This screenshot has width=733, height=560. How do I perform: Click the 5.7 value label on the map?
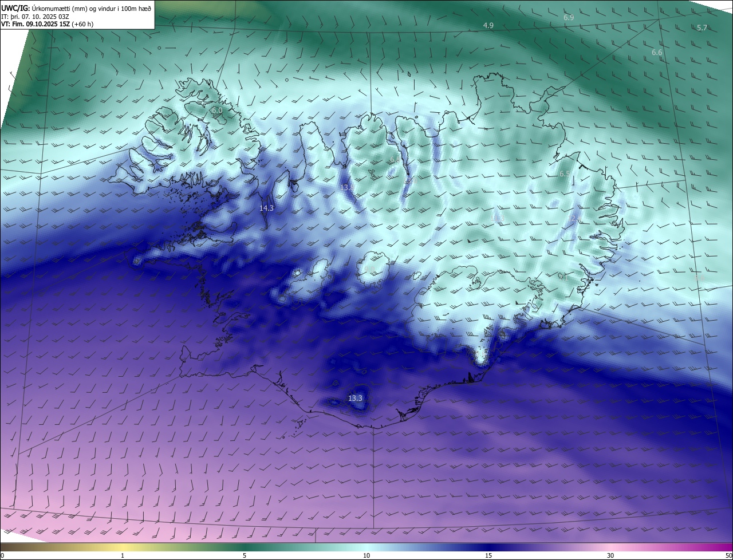(x=702, y=27)
